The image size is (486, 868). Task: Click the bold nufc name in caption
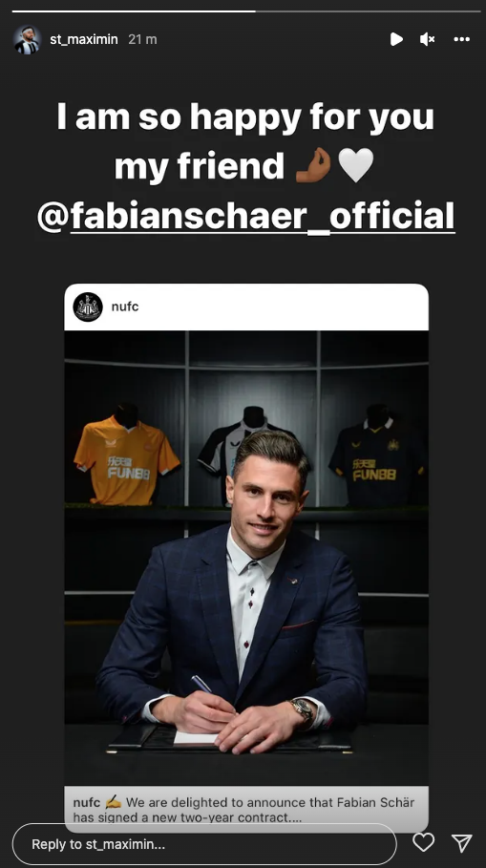tap(86, 802)
